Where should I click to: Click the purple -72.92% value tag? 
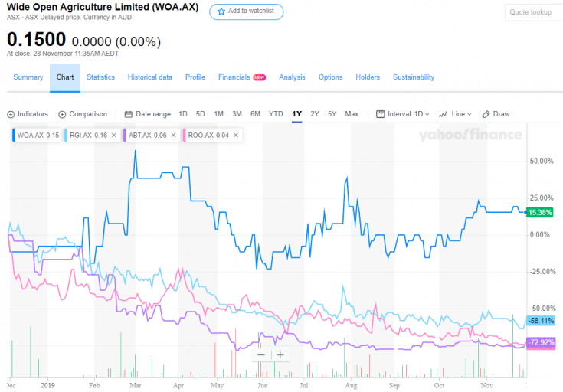click(541, 342)
